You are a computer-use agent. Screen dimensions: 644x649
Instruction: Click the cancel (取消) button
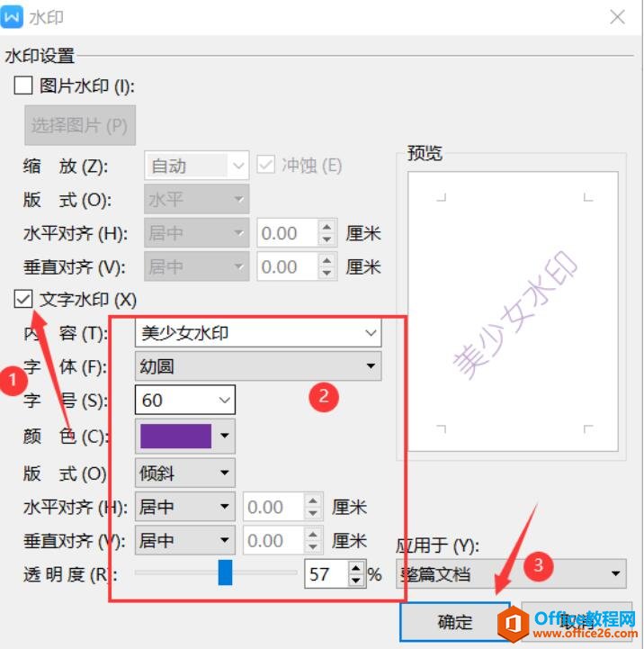point(577,621)
